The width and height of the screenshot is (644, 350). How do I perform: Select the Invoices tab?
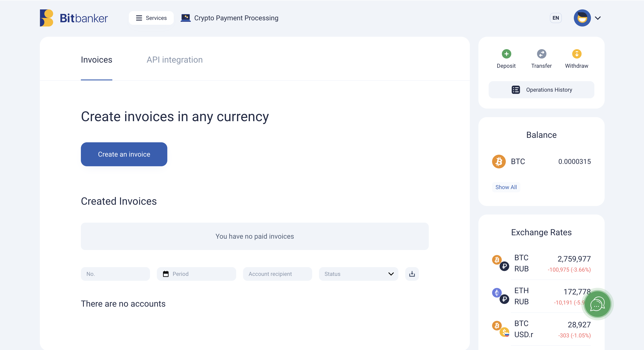coord(96,60)
